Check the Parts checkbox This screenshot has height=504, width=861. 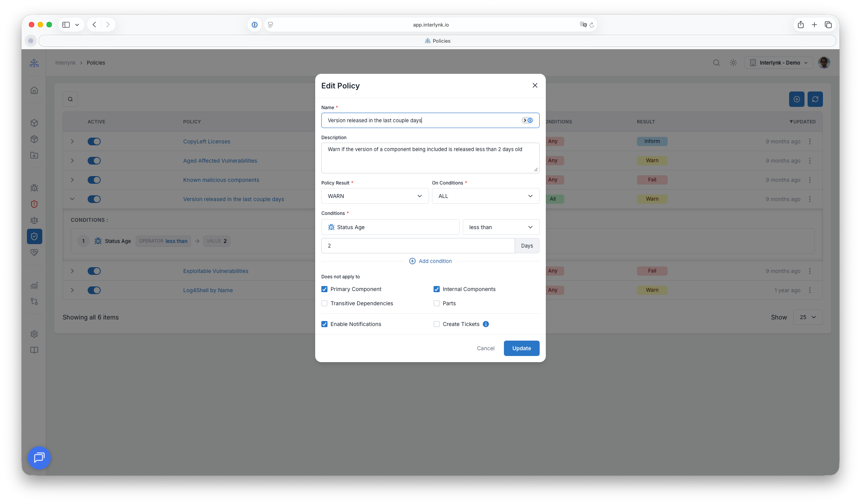click(437, 303)
